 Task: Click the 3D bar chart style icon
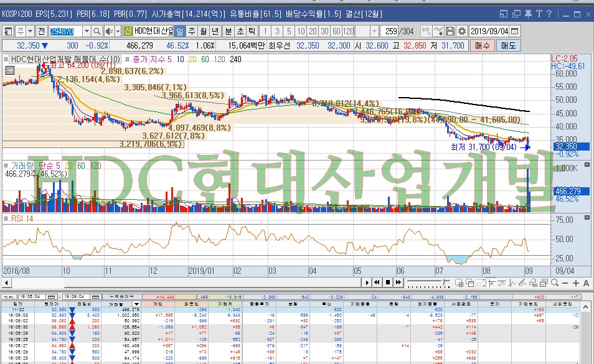click(x=534, y=282)
